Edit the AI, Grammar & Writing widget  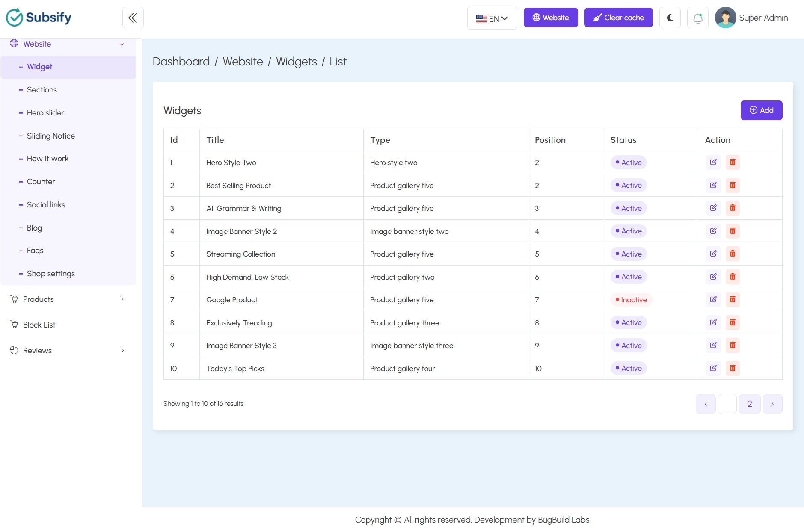pyautogui.click(x=713, y=208)
